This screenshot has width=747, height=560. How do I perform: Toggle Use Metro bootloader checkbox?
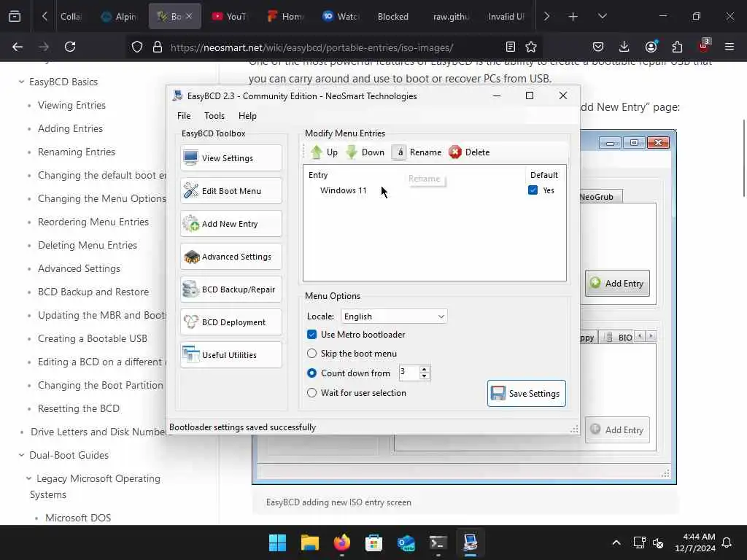pos(311,335)
